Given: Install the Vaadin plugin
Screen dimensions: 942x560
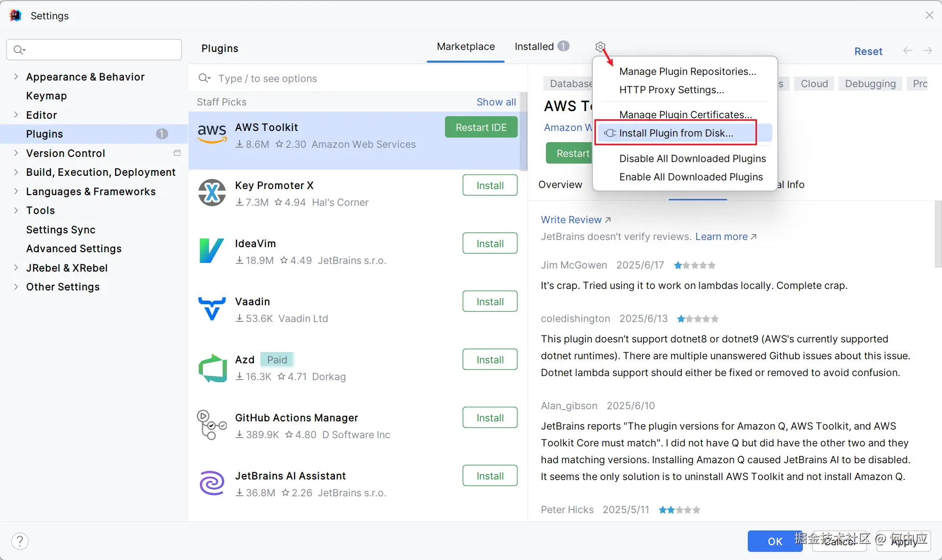Looking at the screenshot, I should (490, 302).
